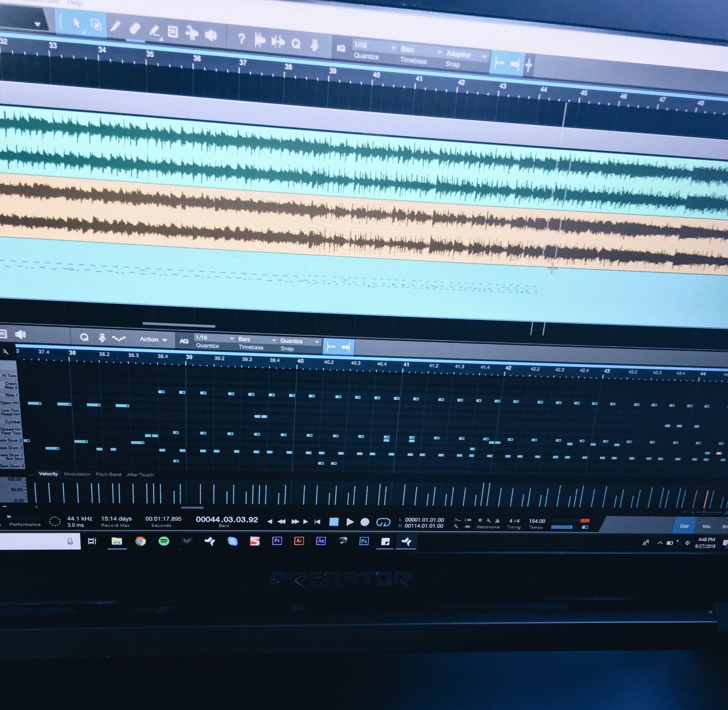Image resolution: width=728 pixels, height=710 pixels.
Task: Open the editor Bars Timebase dropdown
Action: pos(257,340)
